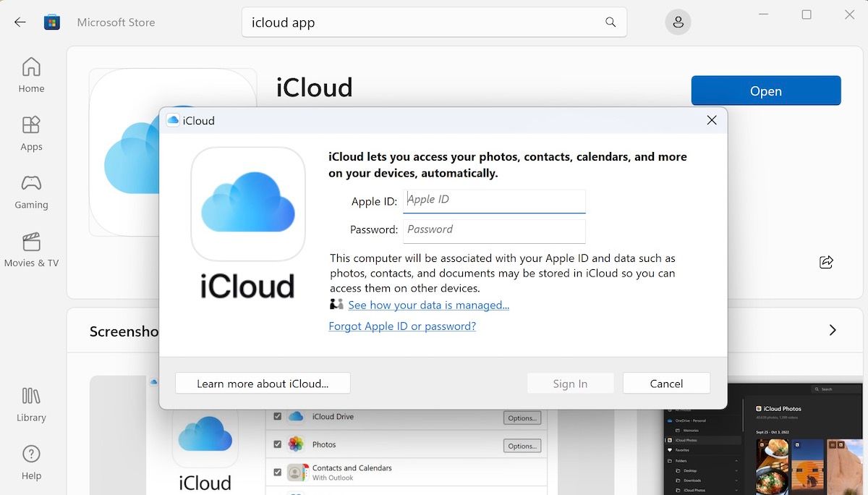Click the share icon beside the iCloud listing
The image size is (868, 495).
pos(826,262)
